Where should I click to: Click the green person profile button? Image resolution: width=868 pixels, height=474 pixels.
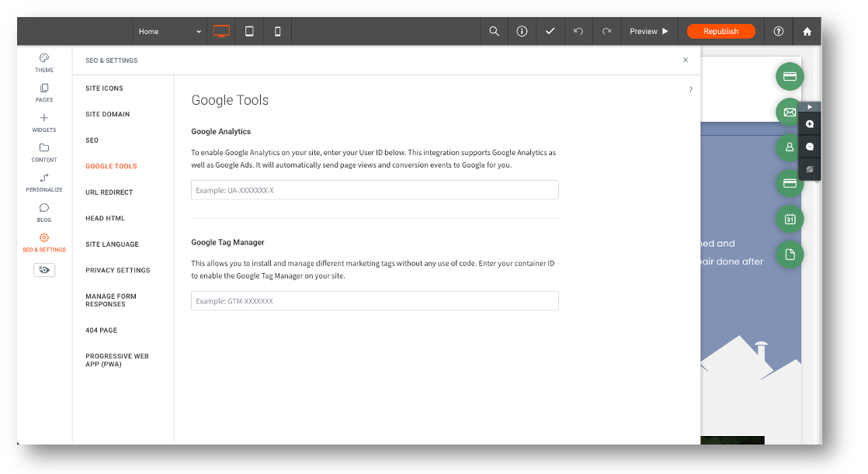[788, 147]
